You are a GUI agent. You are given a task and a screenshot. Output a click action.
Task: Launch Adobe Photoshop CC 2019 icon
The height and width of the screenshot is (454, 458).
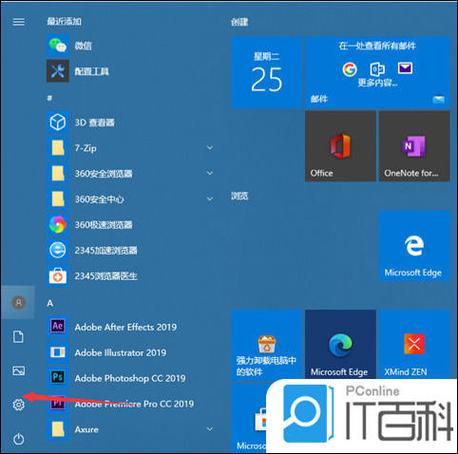pos(58,377)
